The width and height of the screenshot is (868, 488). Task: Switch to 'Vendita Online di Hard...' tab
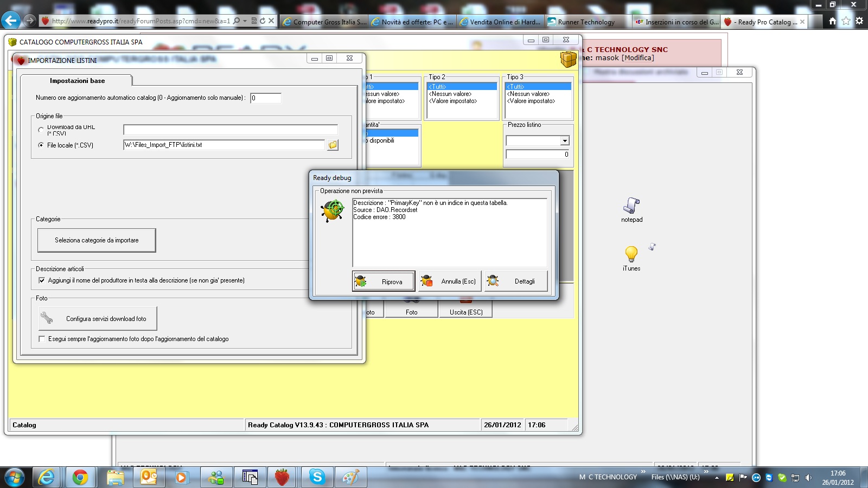pos(500,22)
